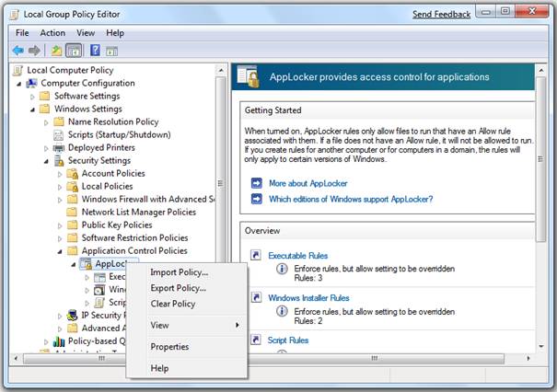The height and width of the screenshot is (392, 557).
Task: Click the Show/Hide Action Pane toolbar icon
Action: tap(111, 52)
